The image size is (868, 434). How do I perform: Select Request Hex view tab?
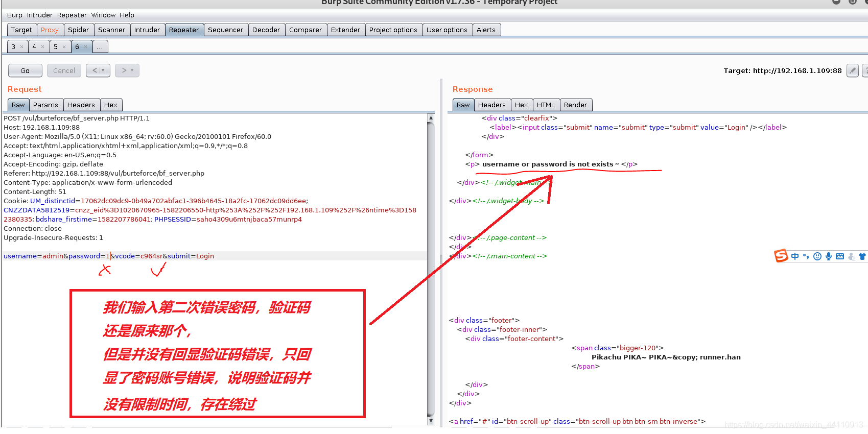[x=111, y=105]
